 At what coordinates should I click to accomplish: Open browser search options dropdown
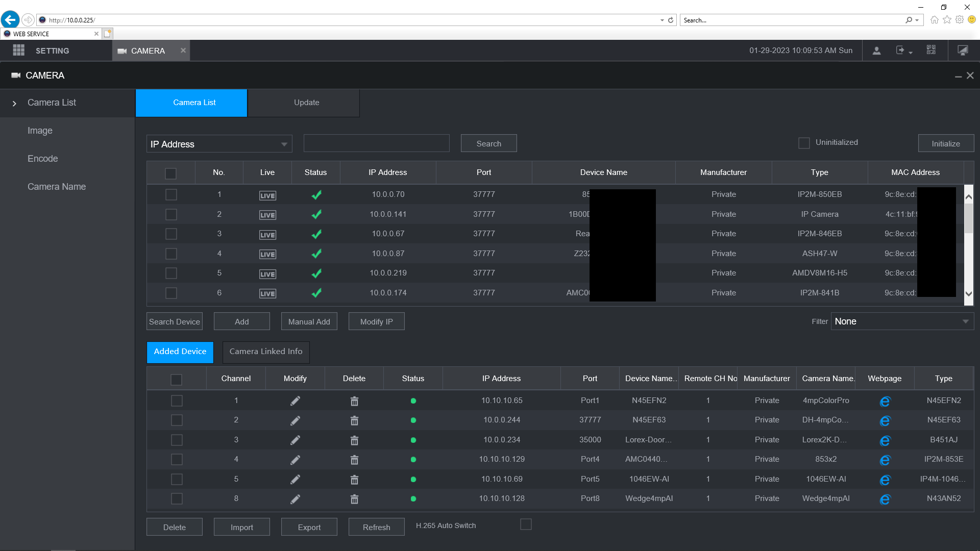tap(917, 20)
